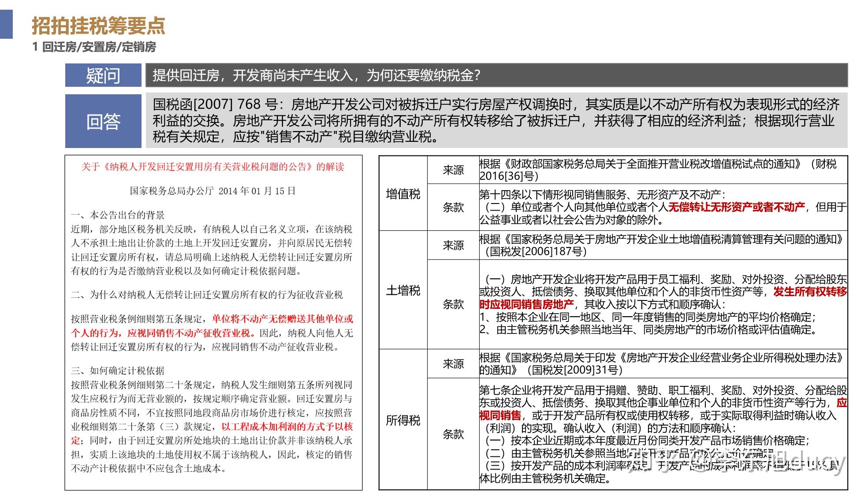The width and height of the screenshot is (868, 500).
Task: Select the question text 提供回迁房，开发商尚未产生收入
Action: pyautogui.click(x=253, y=75)
